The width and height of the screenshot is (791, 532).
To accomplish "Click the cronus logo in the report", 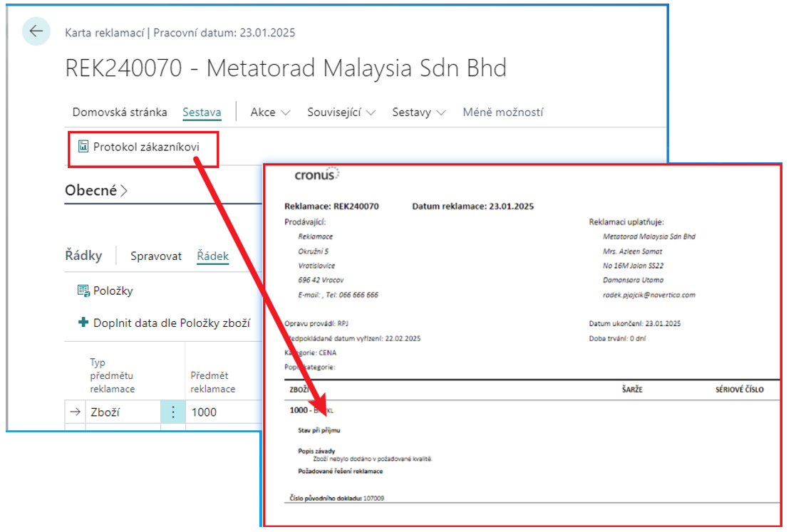I will pos(317,174).
